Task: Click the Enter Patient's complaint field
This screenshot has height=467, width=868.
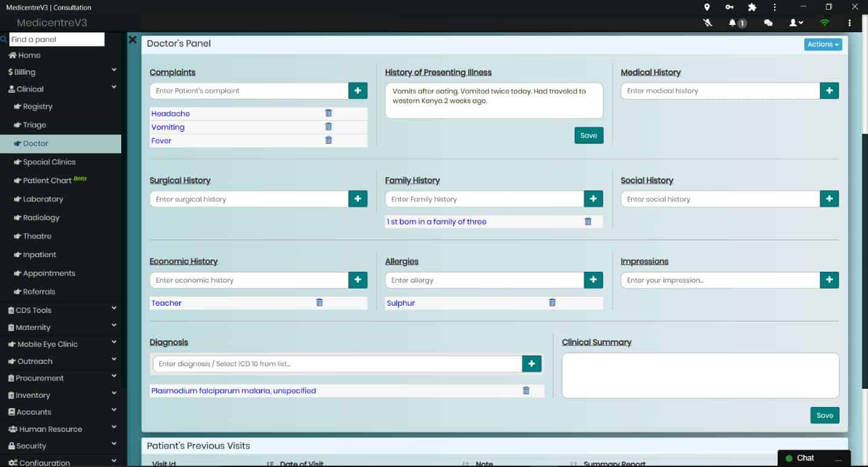Action: tap(249, 90)
